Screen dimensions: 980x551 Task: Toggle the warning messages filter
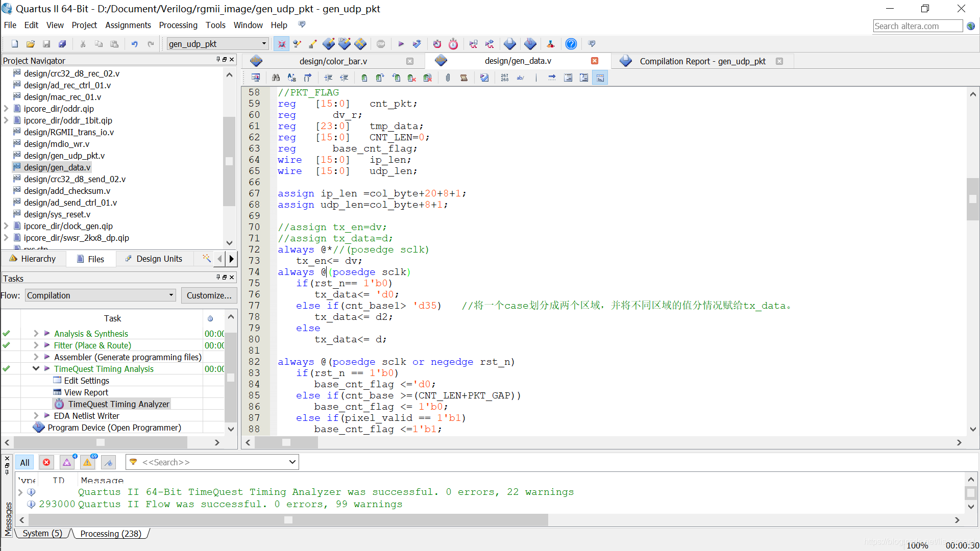pyautogui.click(x=87, y=462)
